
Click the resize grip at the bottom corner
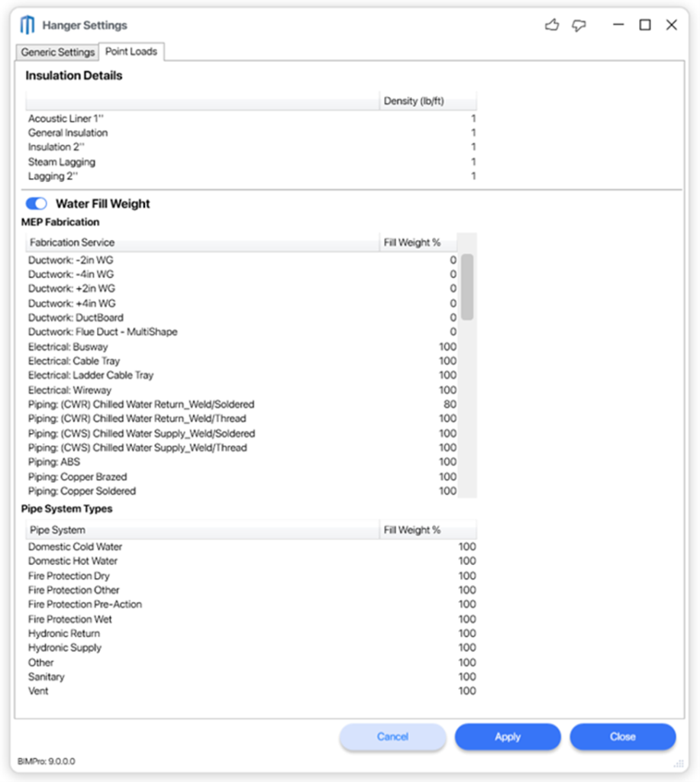(677, 763)
